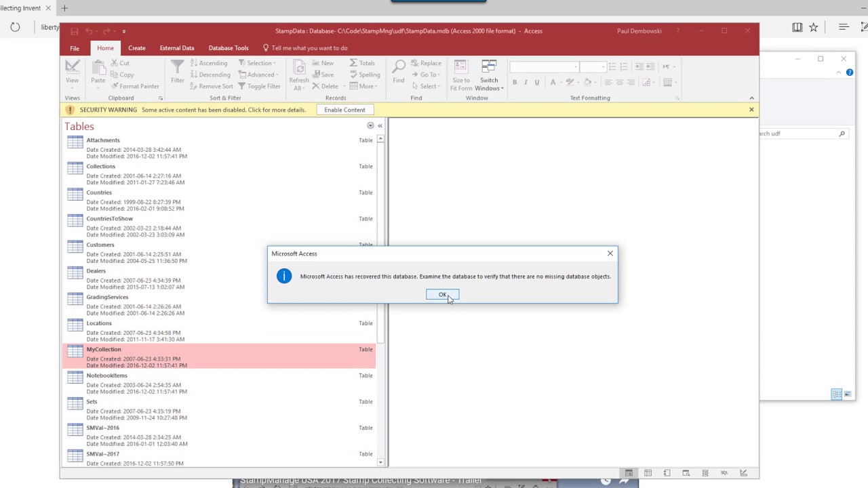Click the Find binoculars icon
Viewport: 868px width, 488px height.
(399, 67)
